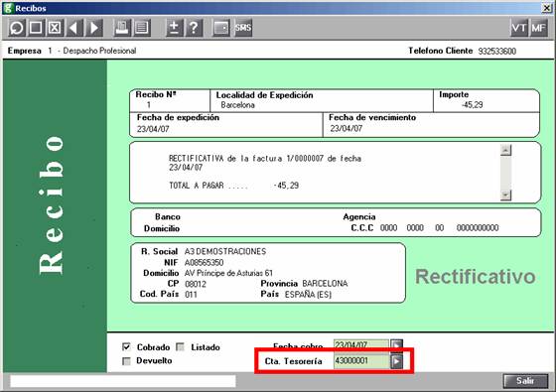Click the País value ESPAÑA (ES)
Screen dimensions: 556x392
[x=308, y=294]
